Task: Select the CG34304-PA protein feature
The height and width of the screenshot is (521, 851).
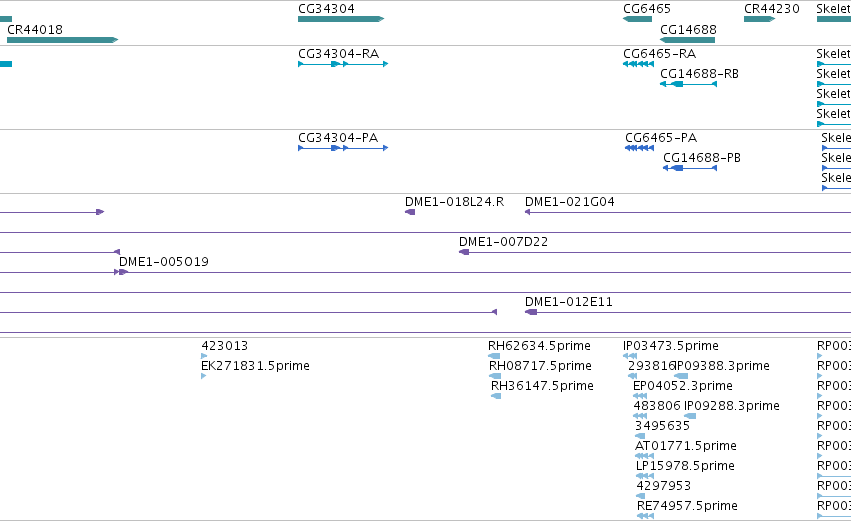Action: (343, 148)
